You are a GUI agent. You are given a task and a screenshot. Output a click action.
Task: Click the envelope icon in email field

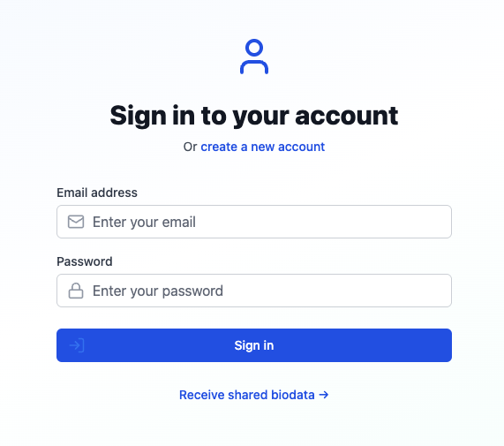tap(76, 222)
